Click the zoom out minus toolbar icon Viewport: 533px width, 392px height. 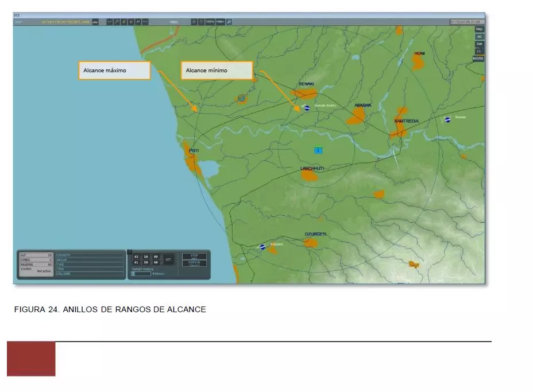(201, 22)
